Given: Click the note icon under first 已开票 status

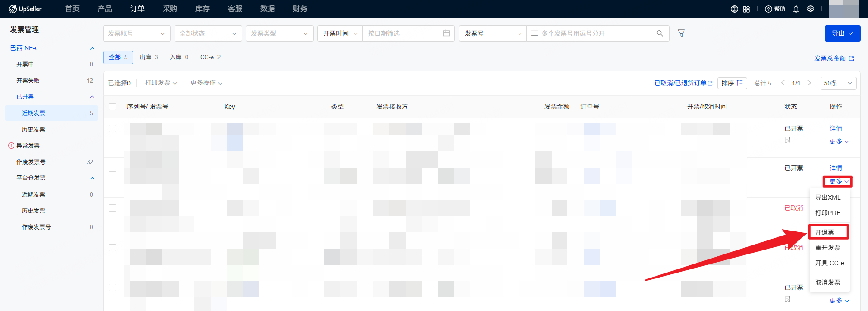Looking at the screenshot, I should pos(788,140).
